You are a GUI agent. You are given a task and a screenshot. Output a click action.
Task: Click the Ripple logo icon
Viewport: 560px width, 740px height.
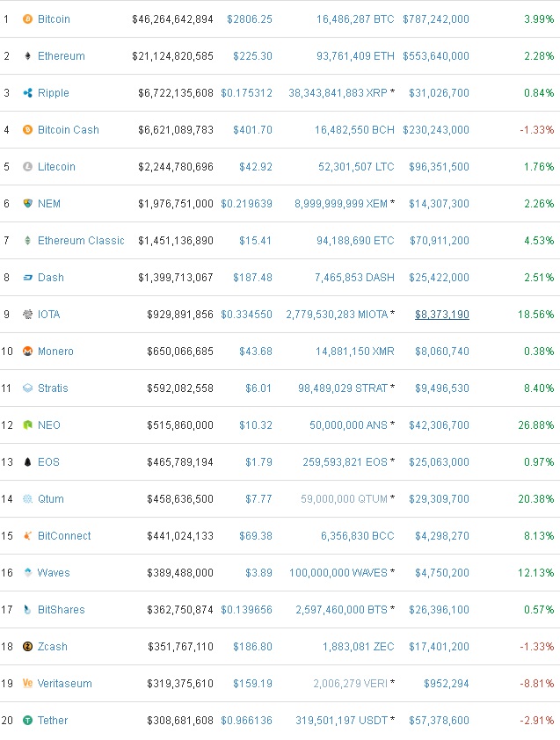[27, 92]
